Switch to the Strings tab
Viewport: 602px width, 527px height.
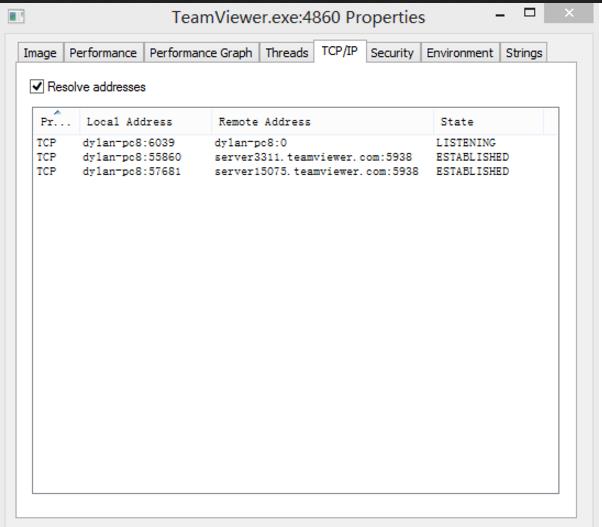524,53
